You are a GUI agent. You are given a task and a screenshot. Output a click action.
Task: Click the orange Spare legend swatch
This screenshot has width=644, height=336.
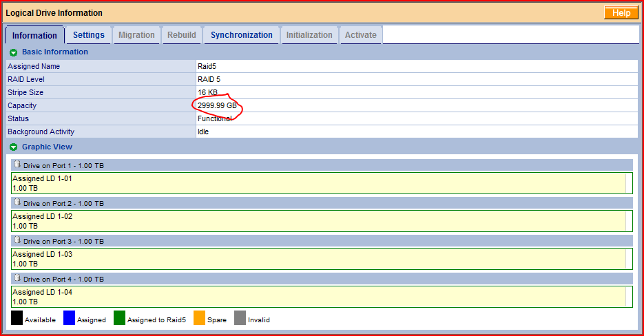click(x=198, y=318)
